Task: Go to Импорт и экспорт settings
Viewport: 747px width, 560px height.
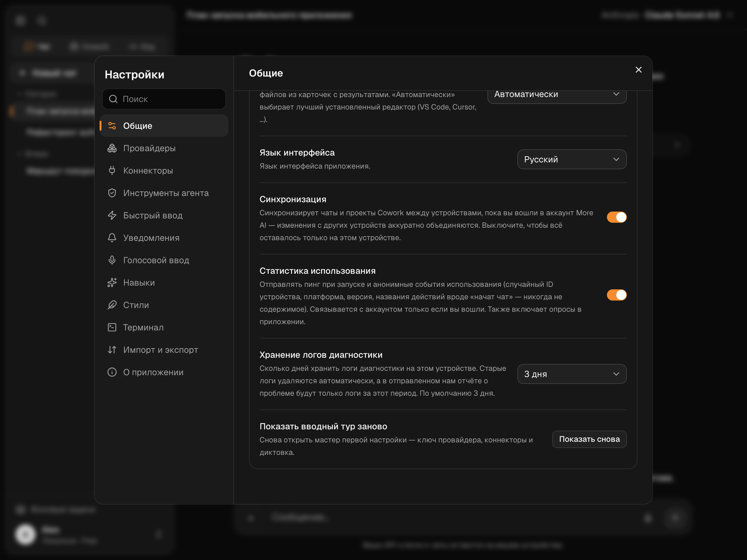Action: coord(164,350)
